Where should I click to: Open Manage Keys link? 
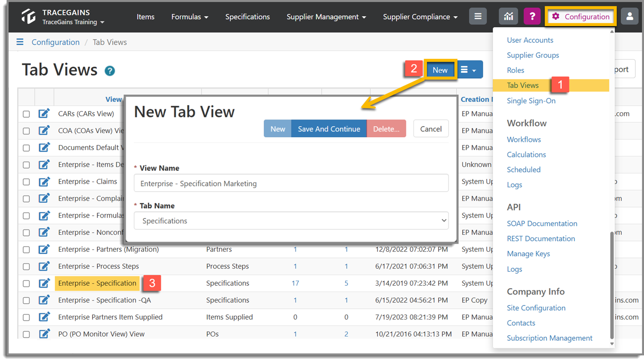point(528,253)
